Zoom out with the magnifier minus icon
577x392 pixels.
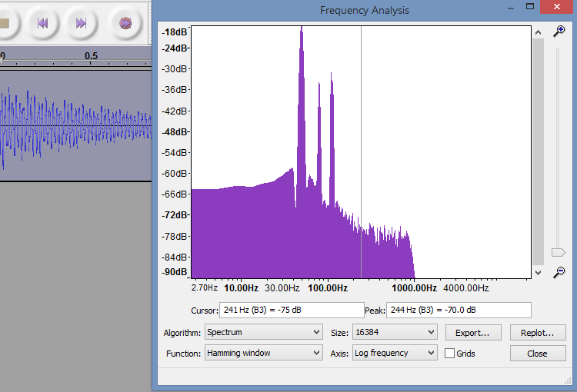559,273
